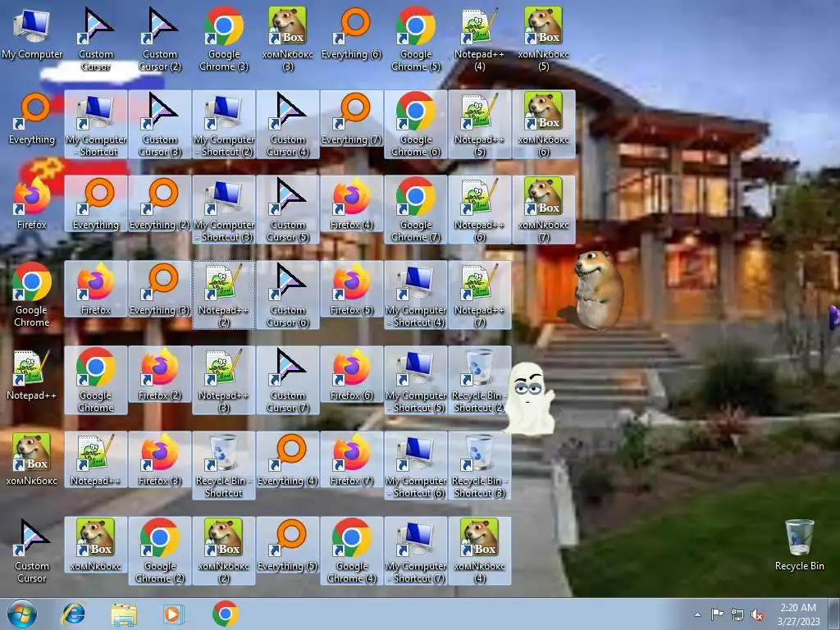Show hidden system tray icons

(697, 614)
